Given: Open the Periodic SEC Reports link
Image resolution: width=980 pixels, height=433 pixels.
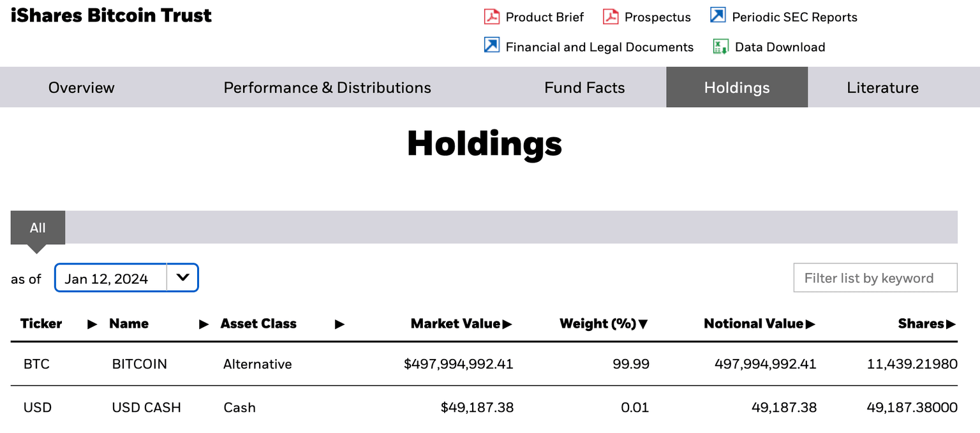Looking at the screenshot, I should point(794,17).
